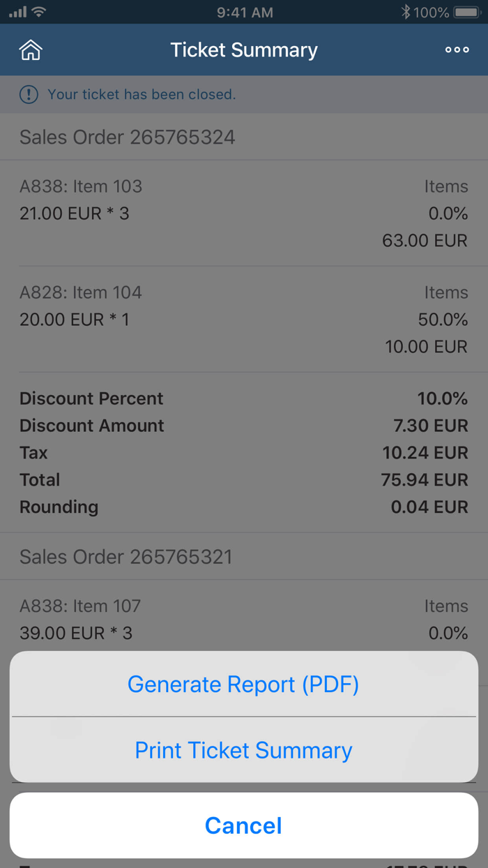
Task: Tap line item A838: Item 103
Action: point(243,213)
